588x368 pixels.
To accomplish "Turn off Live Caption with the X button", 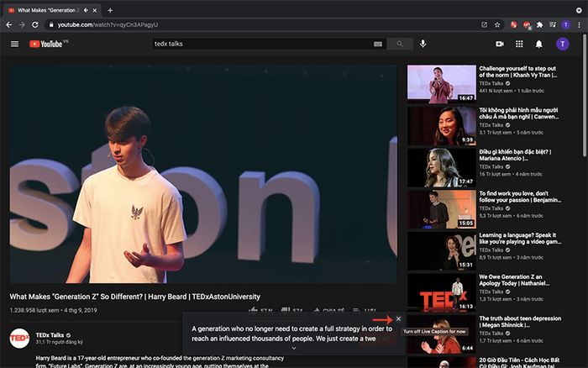I will pyautogui.click(x=398, y=319).
